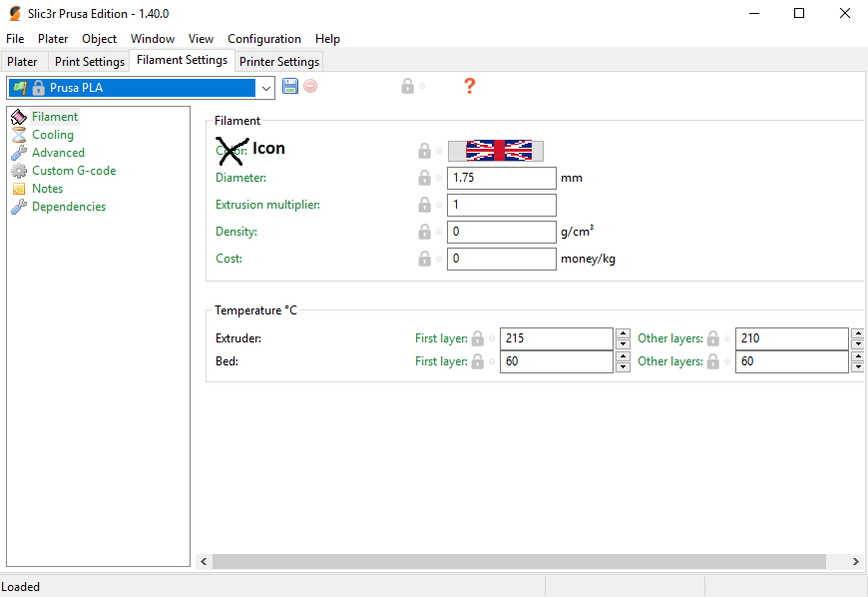
Task: Click the lock icon for Color row
Action: point(425,151)
